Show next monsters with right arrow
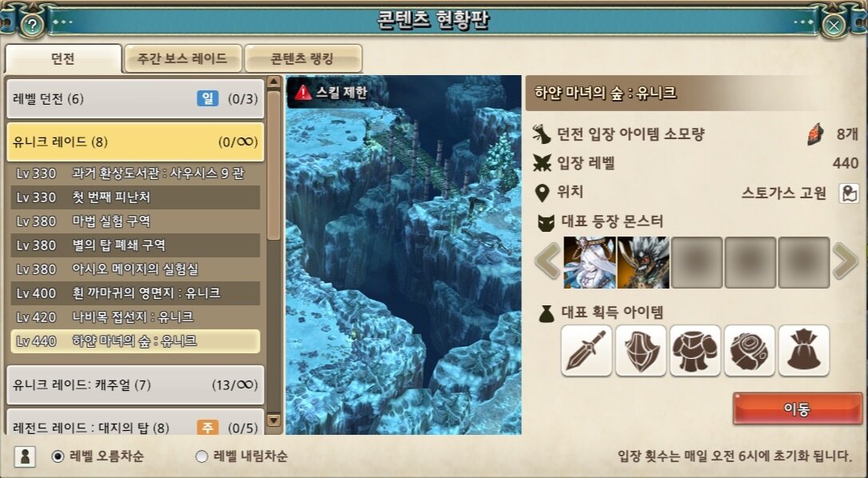The image size is (868, 478). pos(846,261)
